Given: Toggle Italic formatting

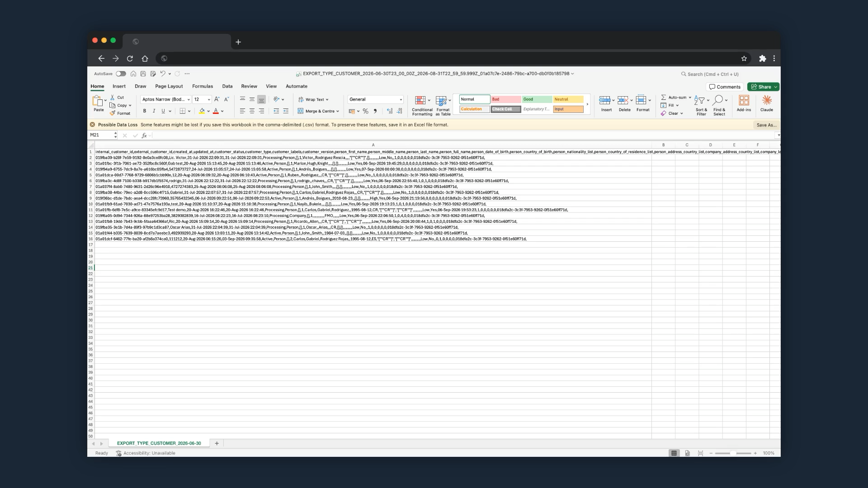Looking at the screenshot, I should 154,111.
